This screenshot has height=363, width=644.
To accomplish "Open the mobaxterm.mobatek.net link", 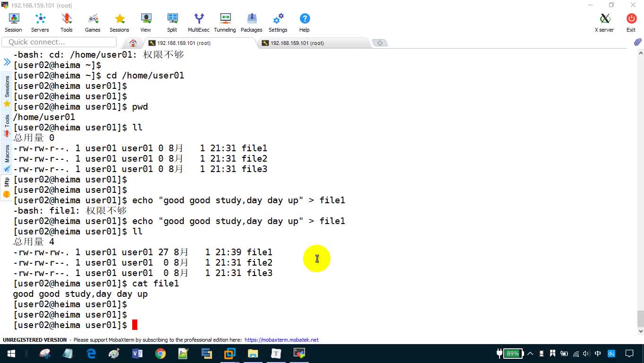I will coord(281,340).
